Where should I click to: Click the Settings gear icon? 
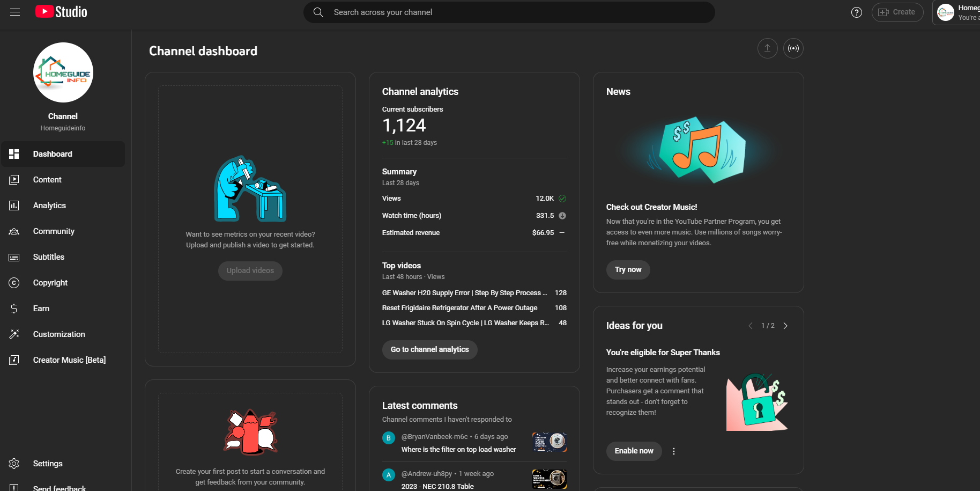coord(14,464)
